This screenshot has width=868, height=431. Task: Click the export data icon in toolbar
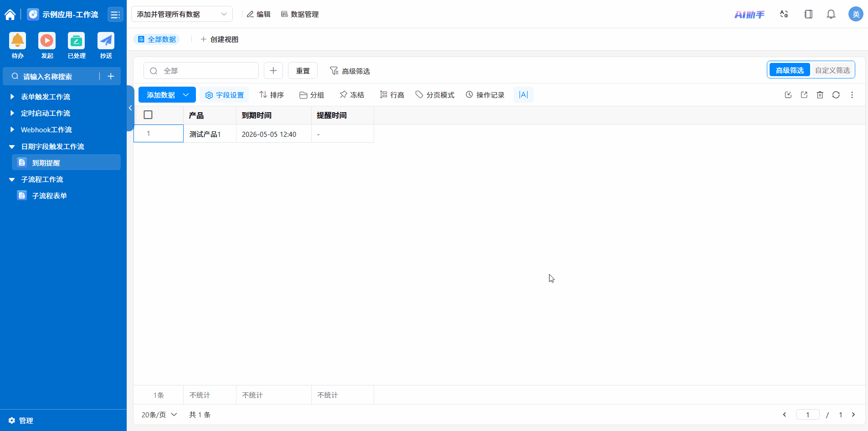point(804,95)
